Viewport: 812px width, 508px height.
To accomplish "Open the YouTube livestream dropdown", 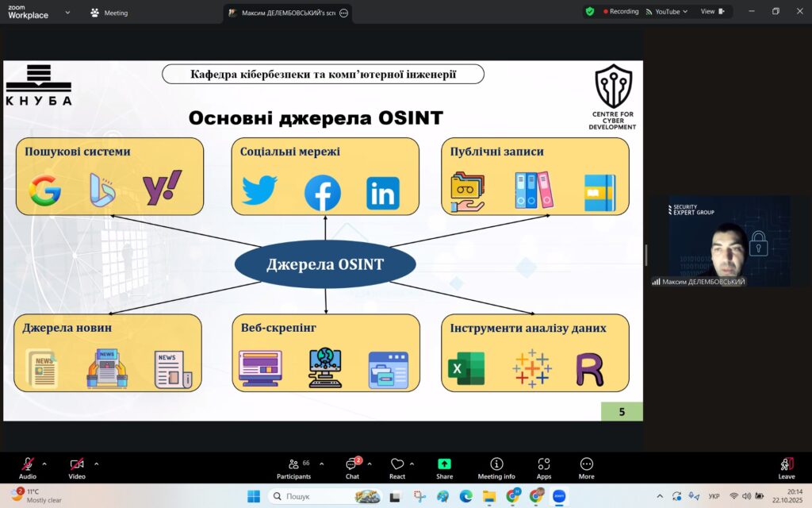I will pos(666,12).
